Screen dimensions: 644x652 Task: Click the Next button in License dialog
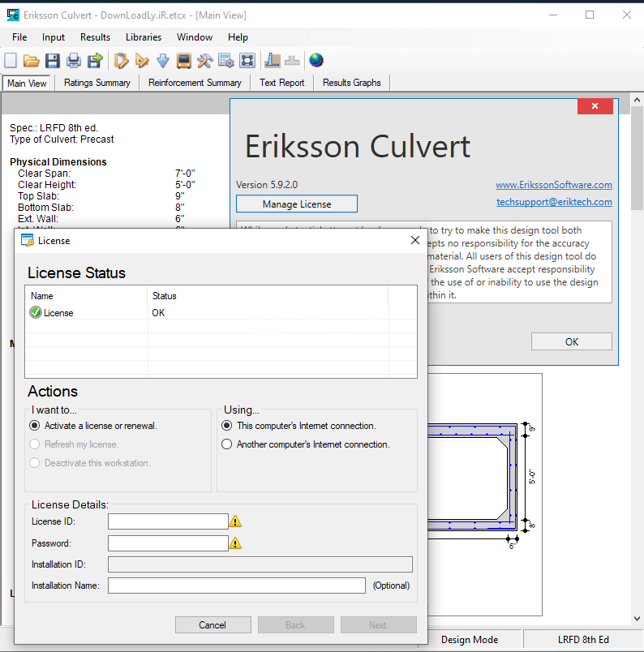click(x=379, y=624)
